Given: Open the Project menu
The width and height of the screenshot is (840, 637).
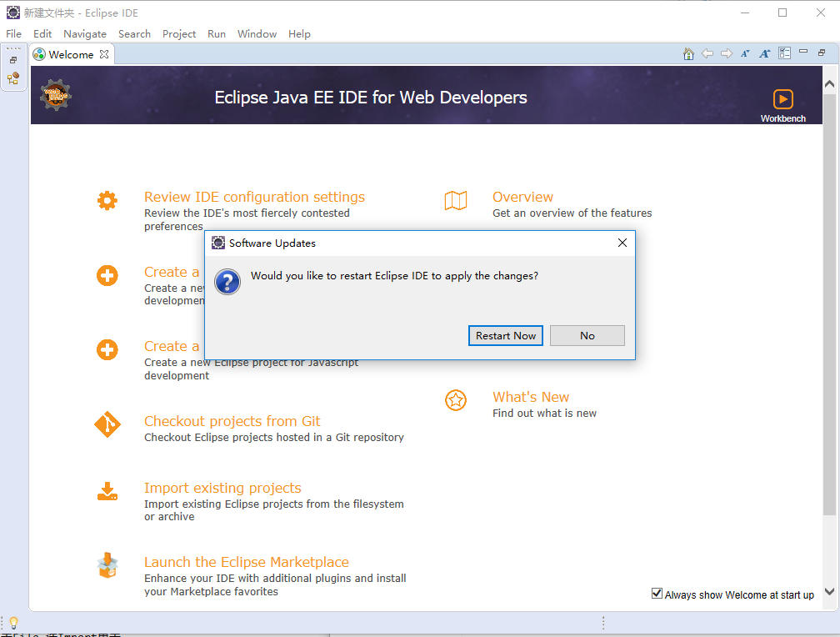Looking at the screenshot, I should (179, 34).
